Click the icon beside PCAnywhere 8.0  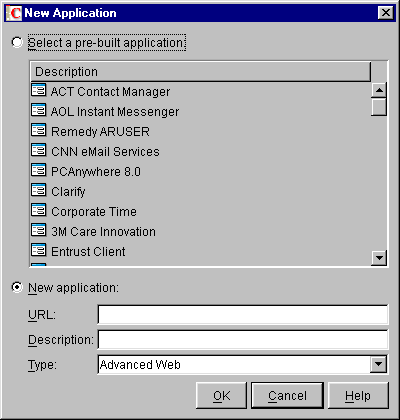click(x=39, y=170)
